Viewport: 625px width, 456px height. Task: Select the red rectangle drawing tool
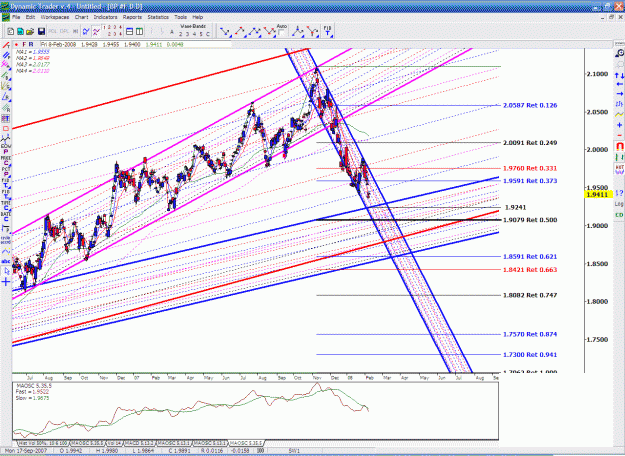6,129
